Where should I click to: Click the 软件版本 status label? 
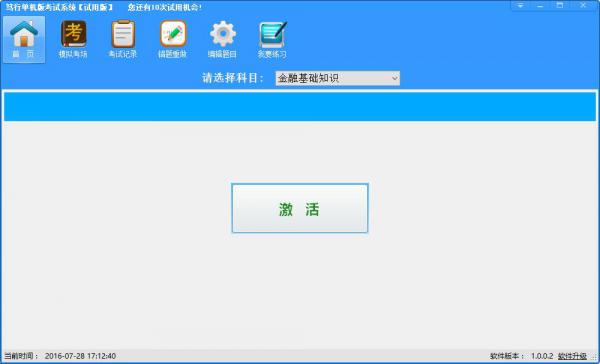[507, 356]
